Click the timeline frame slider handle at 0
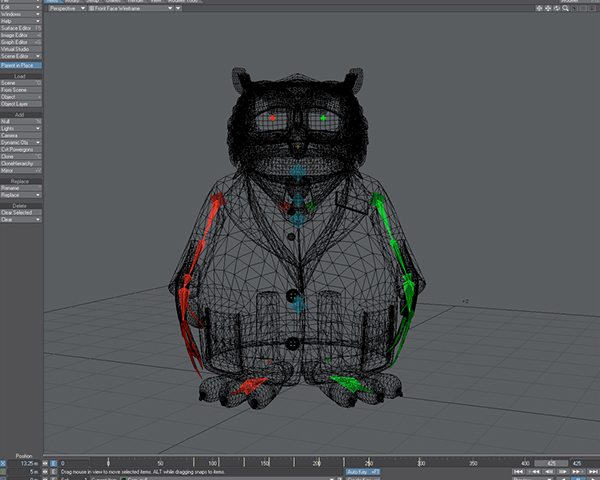The image size is (600, 480). click(108, 462)
